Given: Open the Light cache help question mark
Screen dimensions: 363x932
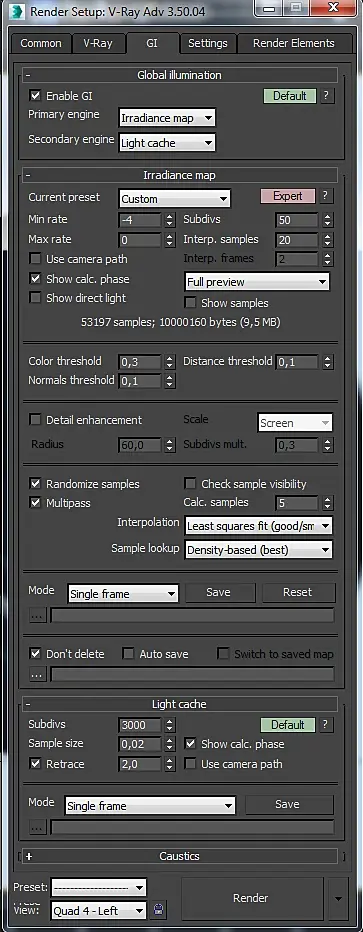Looking at the screenshot, I should pos(327,725).
